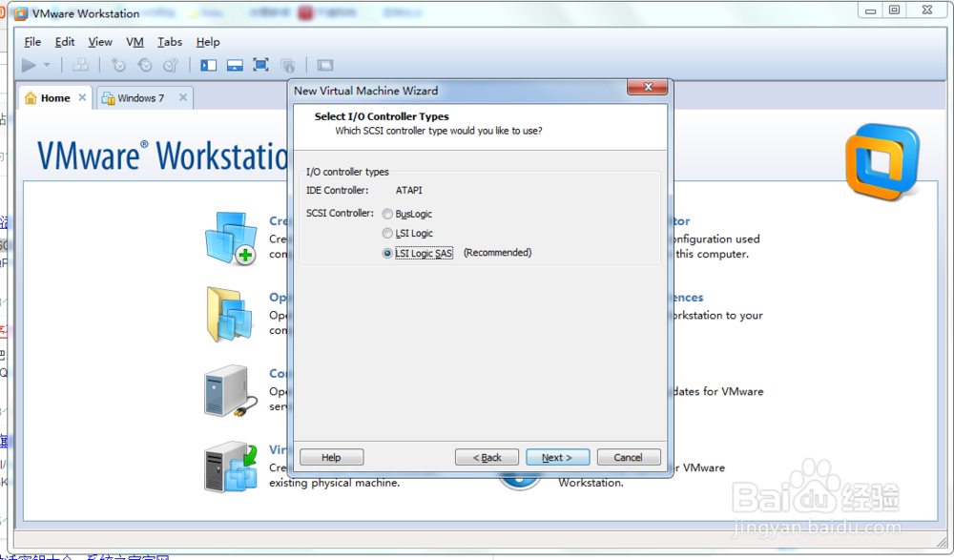954x560 pixels.
Task: Revert the virtual machine to snapshot
Action: click(143, 65)
